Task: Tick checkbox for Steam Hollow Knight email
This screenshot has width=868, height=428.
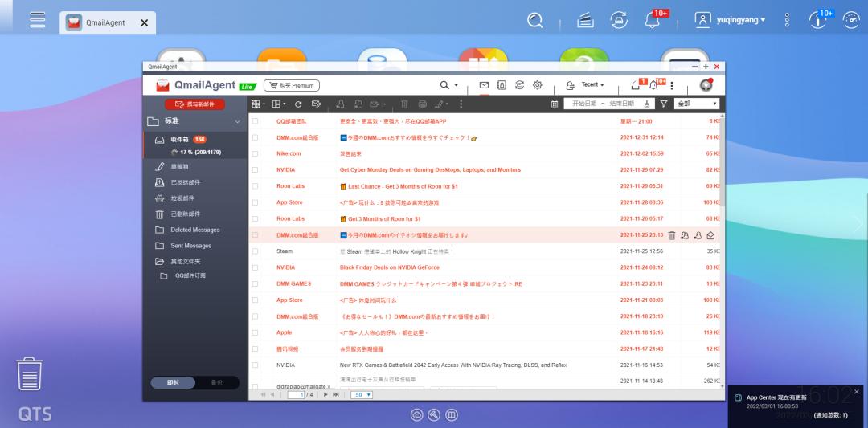Action: click(x=256, y=251)
